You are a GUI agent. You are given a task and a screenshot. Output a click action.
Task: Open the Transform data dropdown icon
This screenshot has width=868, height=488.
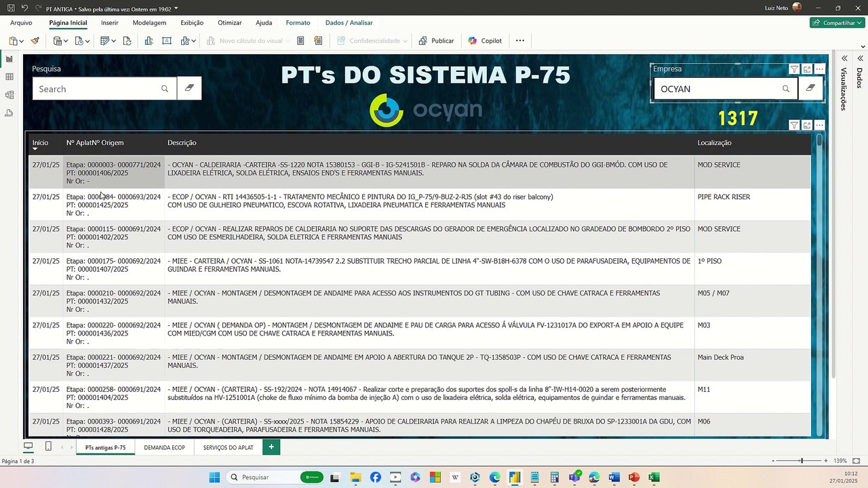108,41
